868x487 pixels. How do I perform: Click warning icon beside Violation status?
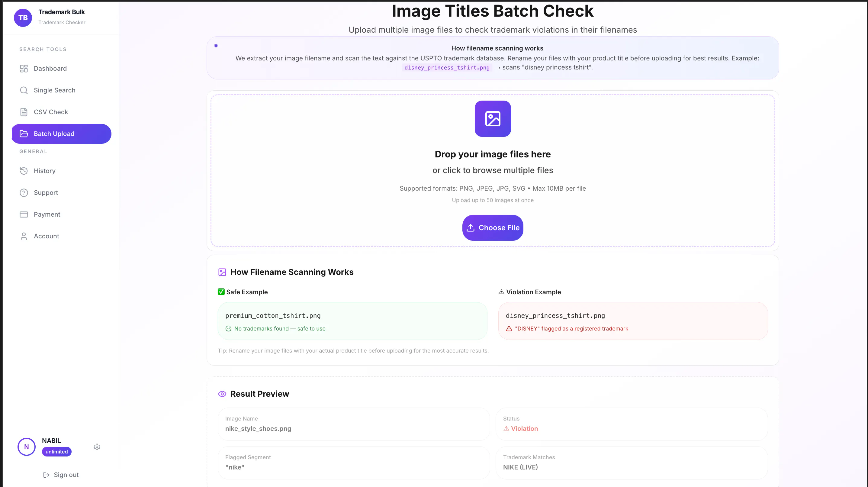pyautogui.click(x=506, y=429)
